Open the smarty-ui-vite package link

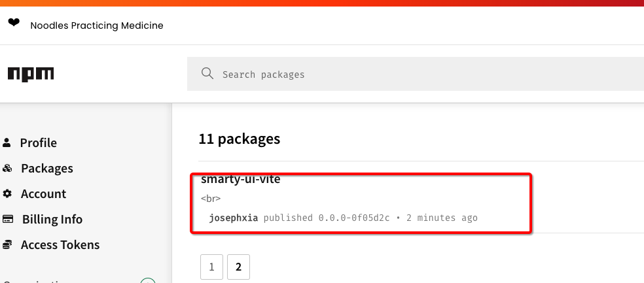click(x=240, y=179)
